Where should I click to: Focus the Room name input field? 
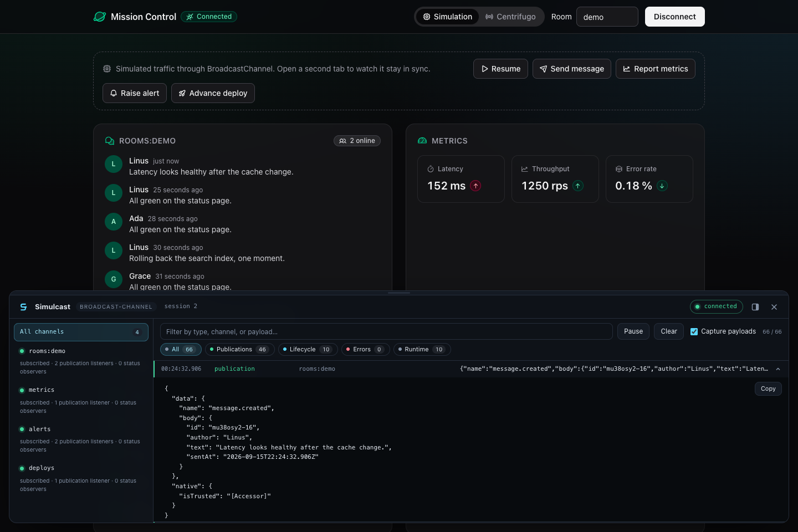click(607, 17)
